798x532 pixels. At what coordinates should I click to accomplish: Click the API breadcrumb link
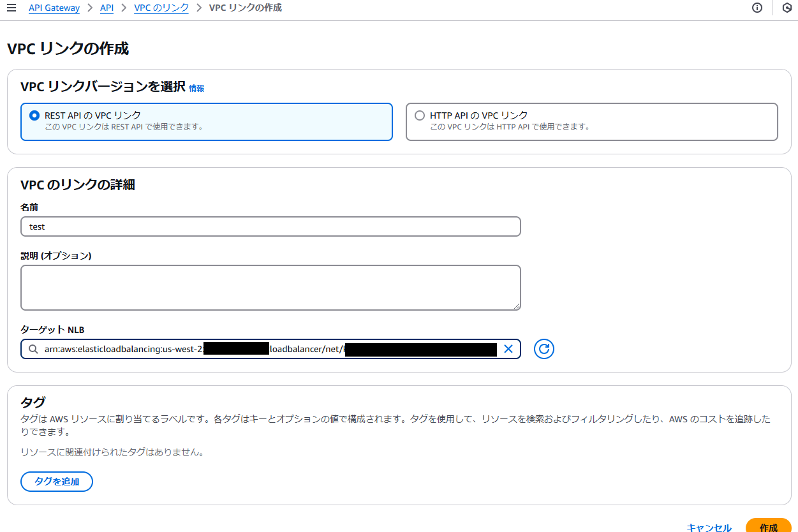(106, 8)
